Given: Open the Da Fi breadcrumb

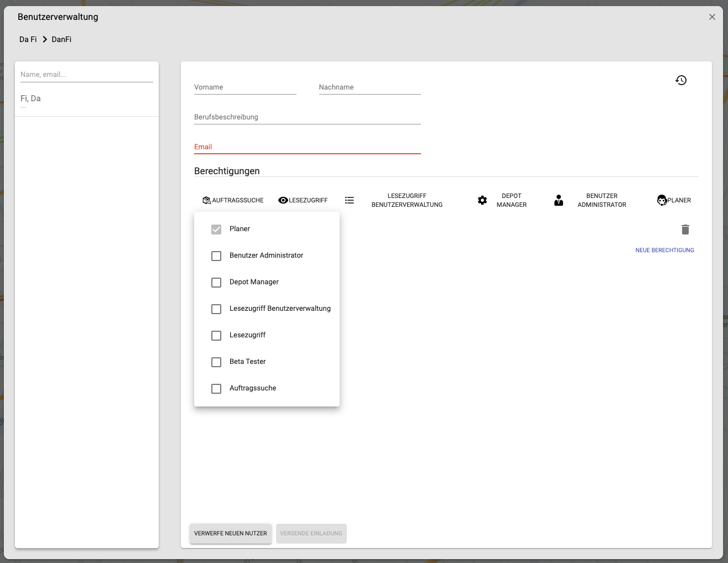Looking at the screenshot, I should click(x=28, y=39).
